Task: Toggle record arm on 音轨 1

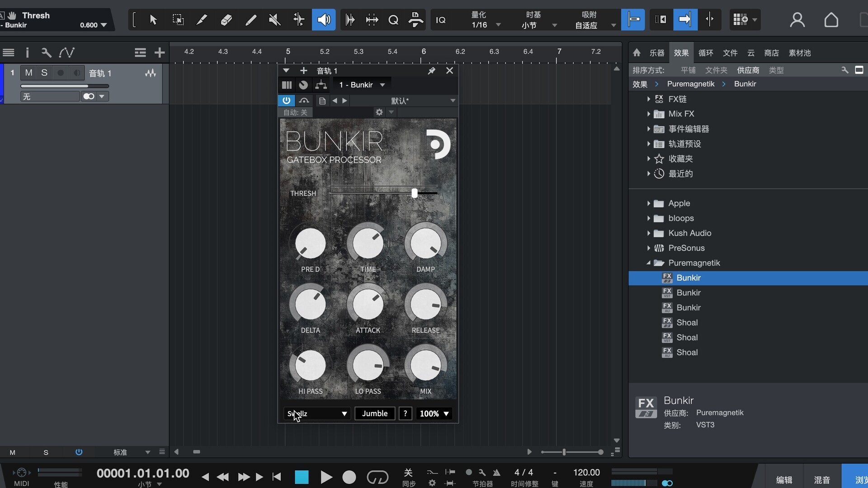Action: pos(61,73)
